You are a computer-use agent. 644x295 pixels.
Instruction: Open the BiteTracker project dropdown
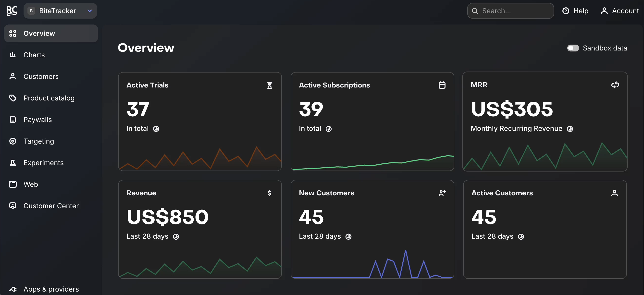60,11
